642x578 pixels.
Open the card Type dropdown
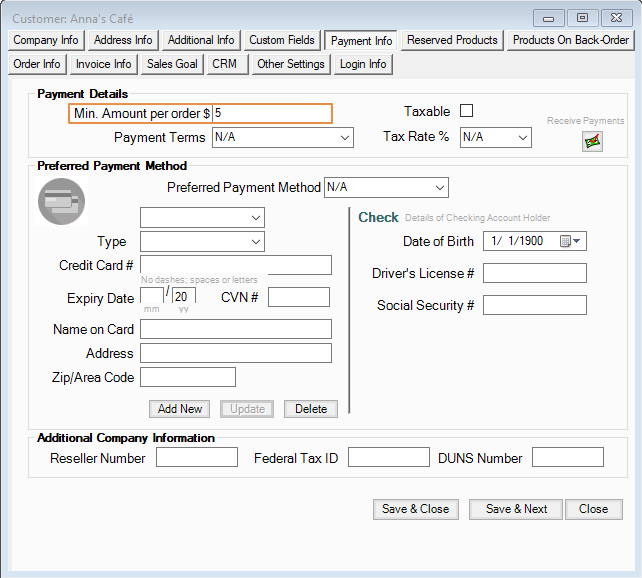(x=255, y=241)
